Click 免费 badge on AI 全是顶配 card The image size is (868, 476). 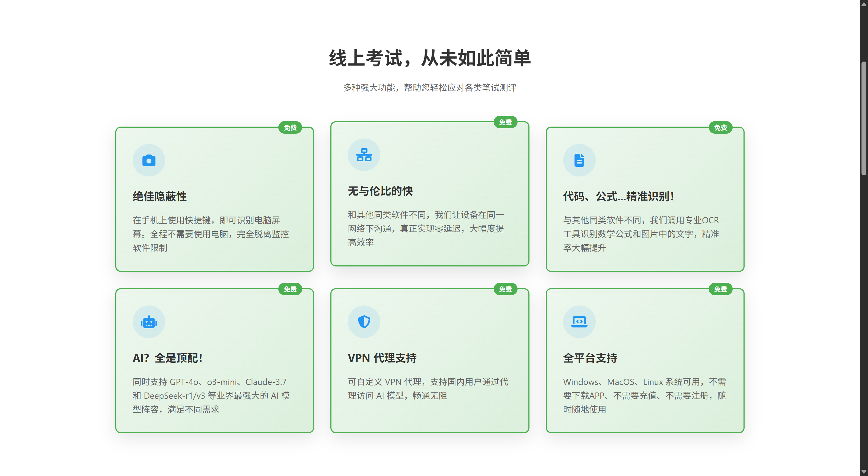click(x=290, y=289)
